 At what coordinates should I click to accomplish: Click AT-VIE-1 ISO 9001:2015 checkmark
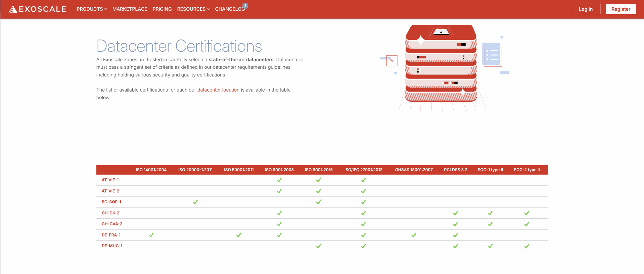[x=319, y=180]
